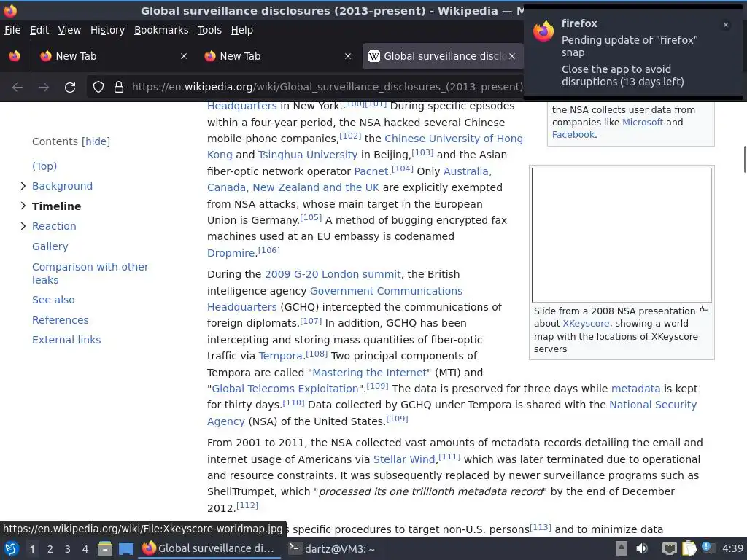The image size is (747, 560).
Task: Open the clipboard manager tray icon
Action: [x=689, y=548]
